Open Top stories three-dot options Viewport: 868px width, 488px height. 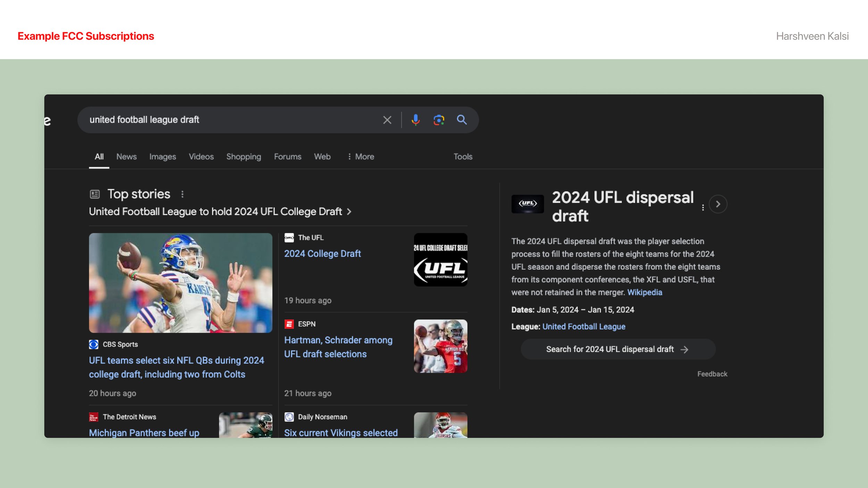click(182, 194)
